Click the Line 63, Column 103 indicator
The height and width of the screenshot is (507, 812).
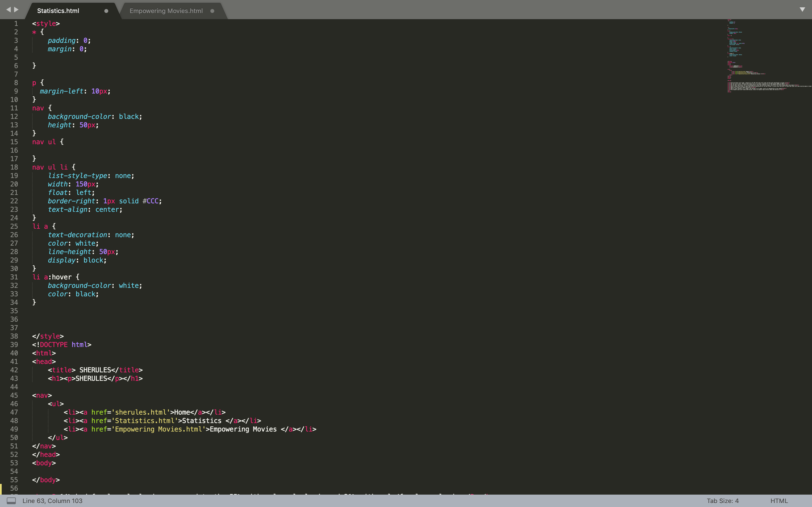tap(52, 501)
